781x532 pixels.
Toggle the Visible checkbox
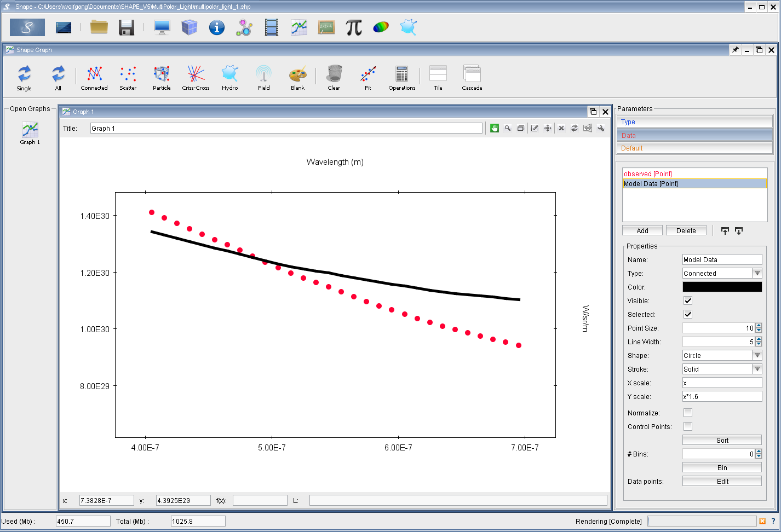[688, 300]
